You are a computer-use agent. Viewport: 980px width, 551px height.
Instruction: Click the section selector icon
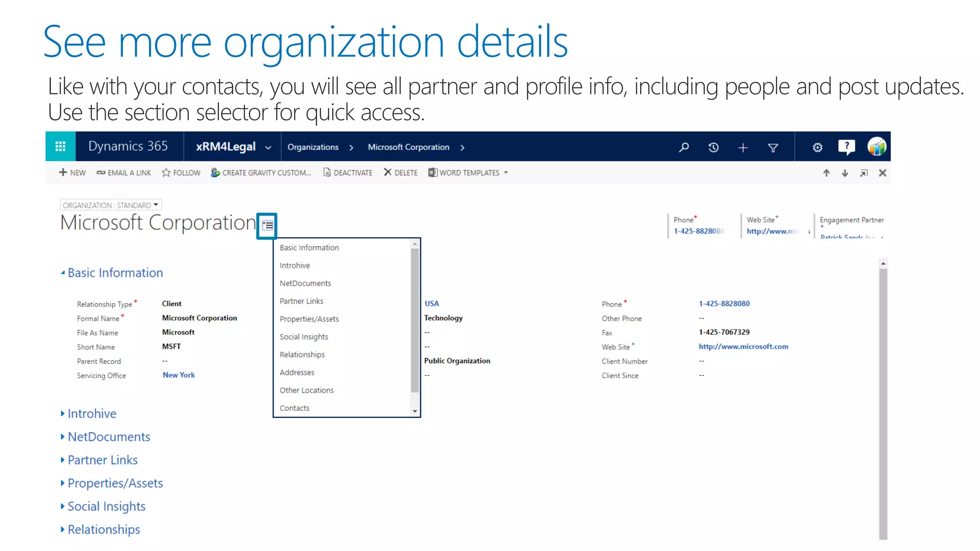click(x=267, y=225)
